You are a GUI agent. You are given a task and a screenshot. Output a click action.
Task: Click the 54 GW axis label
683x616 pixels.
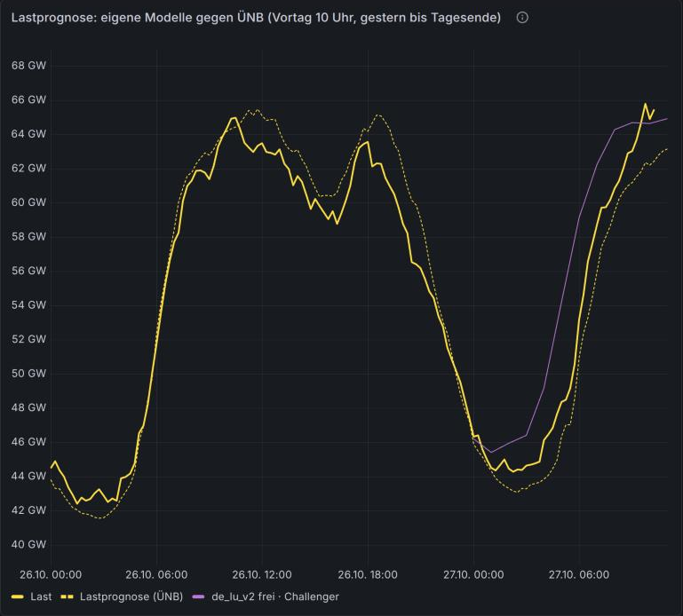coord(28,305)
